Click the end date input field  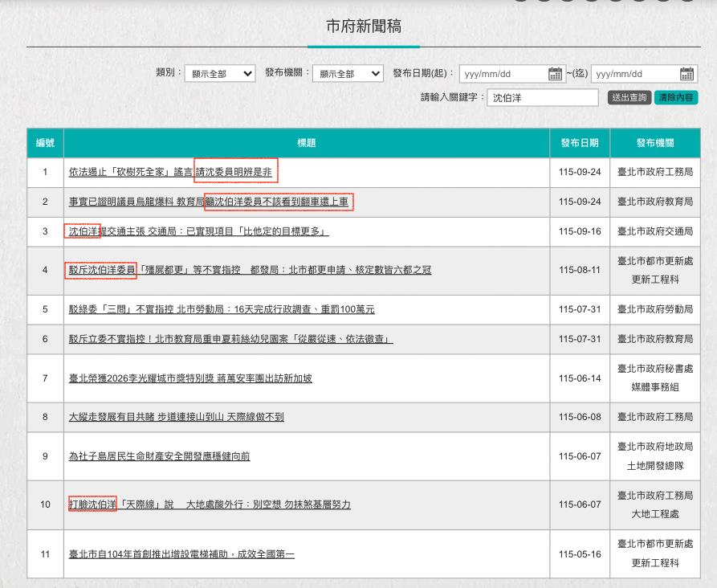point(644,74)
